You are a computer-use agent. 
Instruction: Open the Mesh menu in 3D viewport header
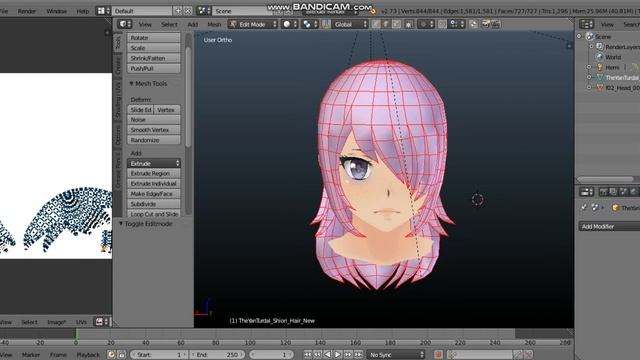214,24
